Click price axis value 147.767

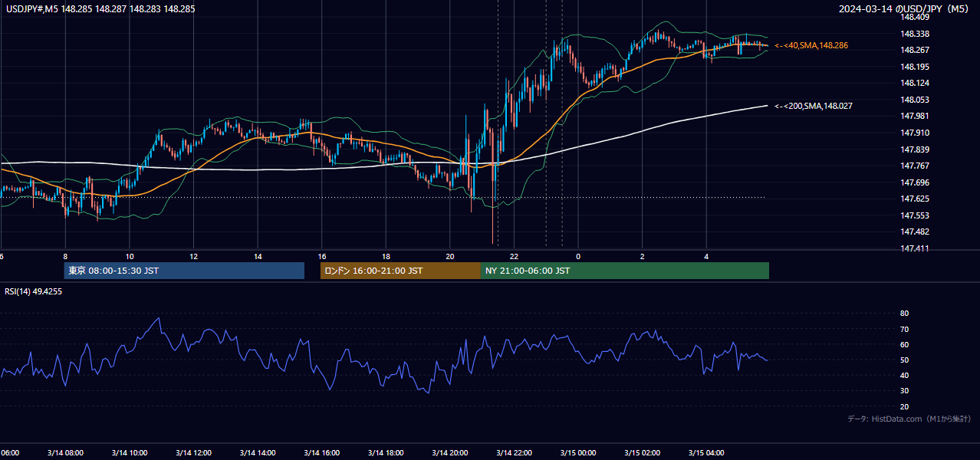pyautogui.click(x=914, y=166)
